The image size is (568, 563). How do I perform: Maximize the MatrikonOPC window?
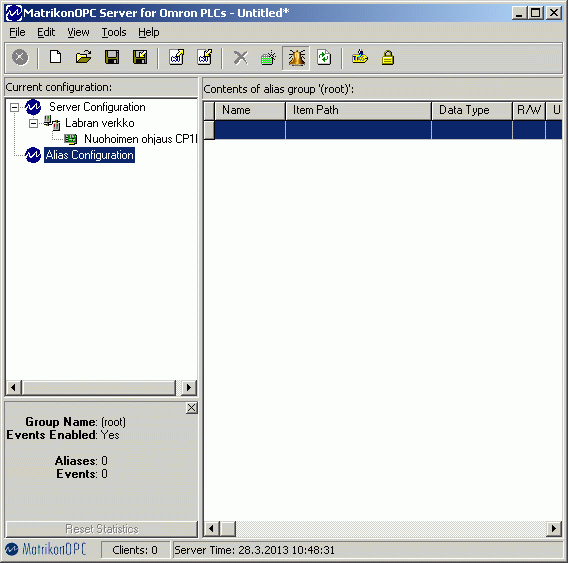(x=536, y=13)
